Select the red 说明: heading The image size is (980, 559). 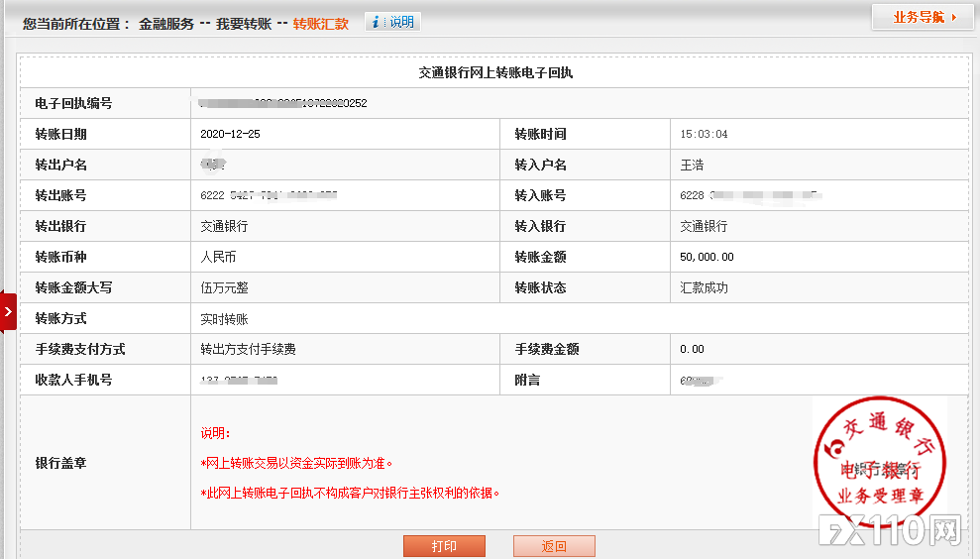point(216,433)
